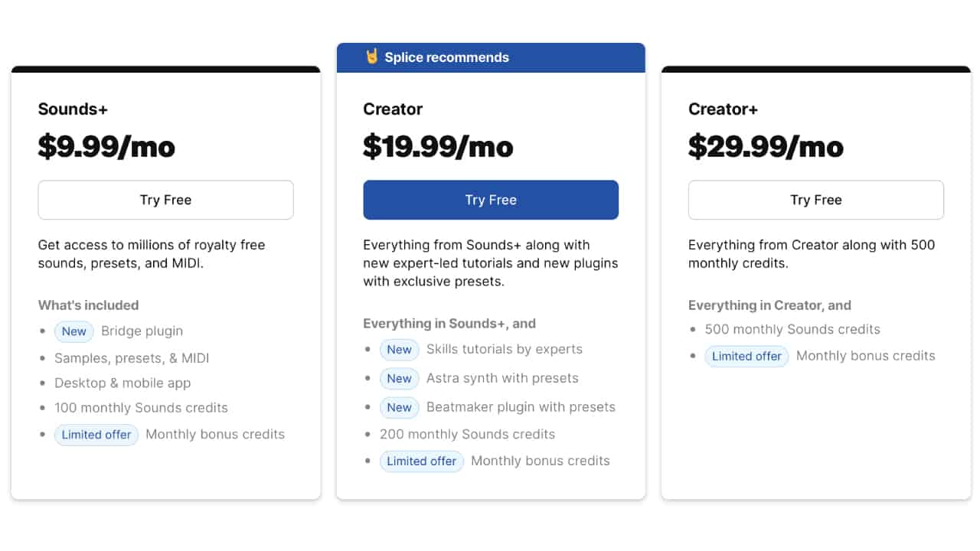The image size is (980, 551).
Task: Click the Creator plan title
Action: (x=393, y=109)
